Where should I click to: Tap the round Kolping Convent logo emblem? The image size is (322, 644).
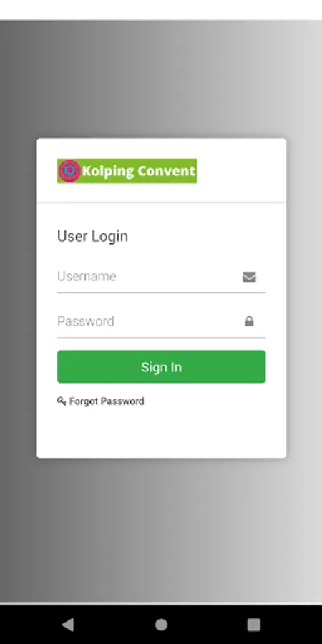[x=69, y=171]
